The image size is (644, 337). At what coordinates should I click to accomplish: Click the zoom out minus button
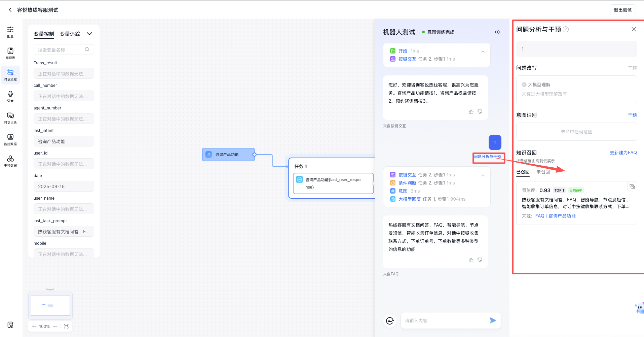click(55, 326)
